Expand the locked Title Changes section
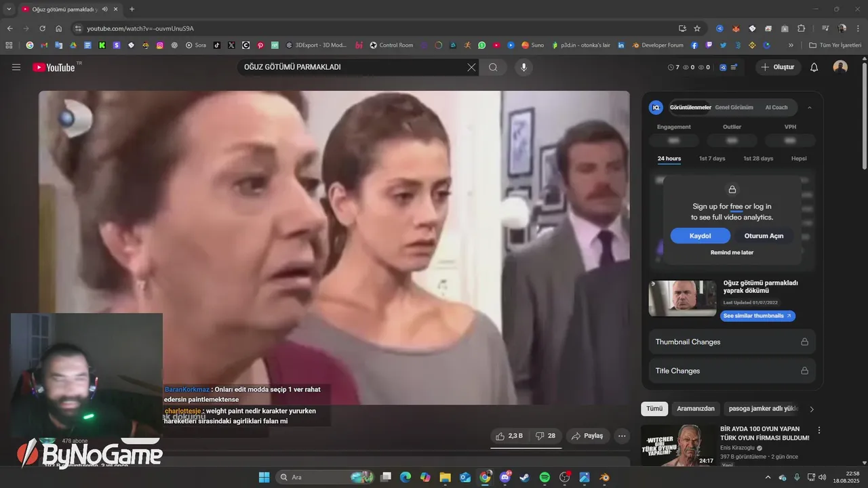Viewport: 868px width, 488px height. click(732, 371)
